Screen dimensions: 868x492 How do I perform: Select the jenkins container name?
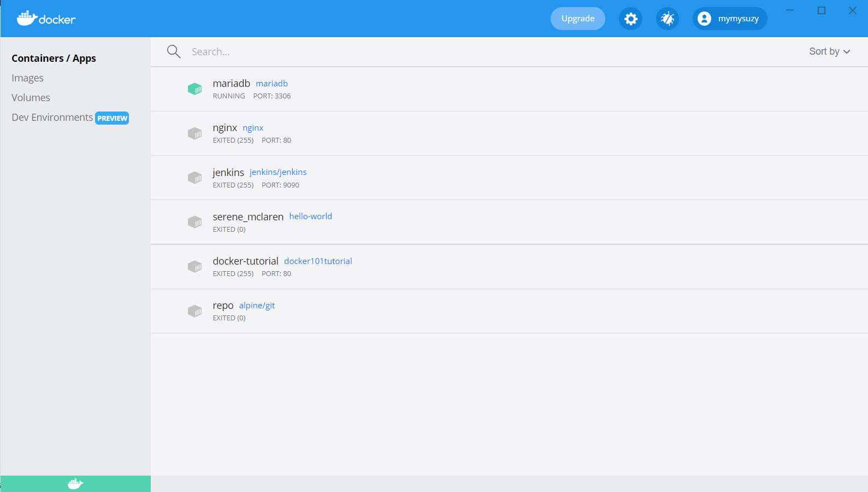(x=228, y=172)
